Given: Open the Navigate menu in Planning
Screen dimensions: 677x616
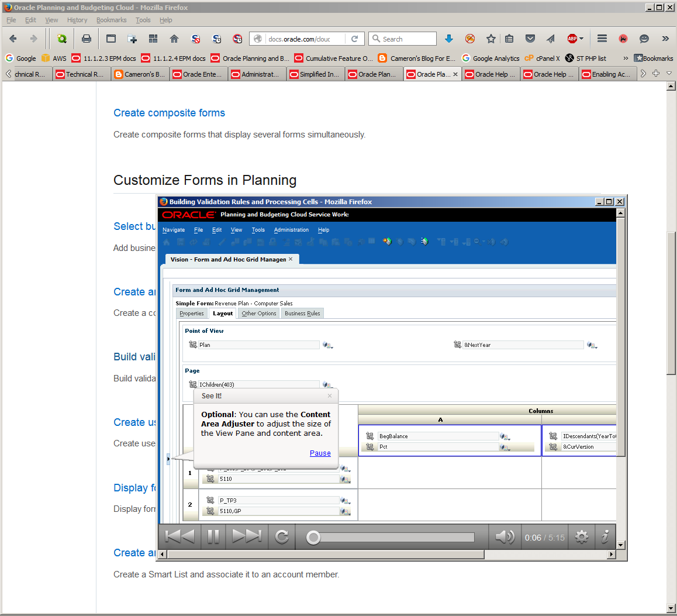Looking at the screenshot, I should [174, 230].
